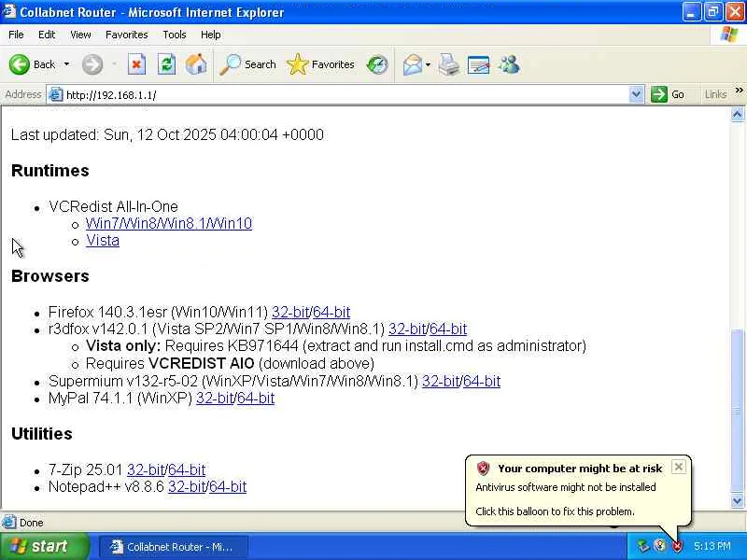Close the antivirus warning balloon
The image size is (747, 560).
[x=679, y=467]
